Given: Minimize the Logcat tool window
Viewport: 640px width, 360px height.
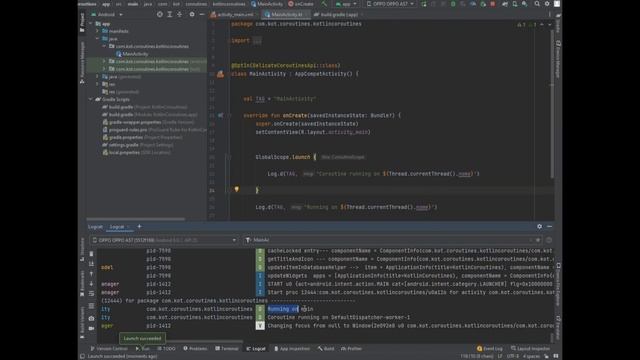Looking at the screenshot, I should pos(549,227).
